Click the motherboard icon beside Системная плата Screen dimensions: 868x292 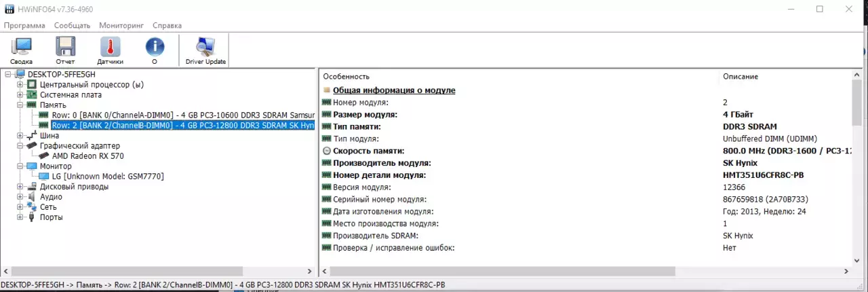[32, 94]
